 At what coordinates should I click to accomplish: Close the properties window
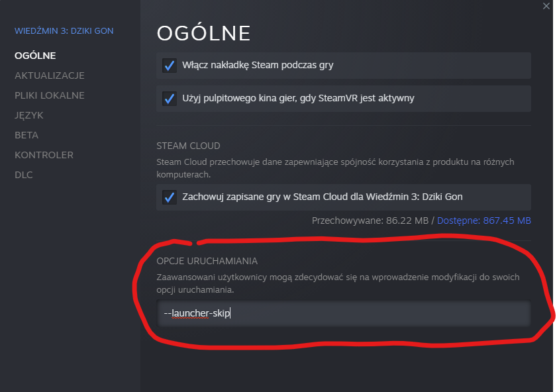coord(546,6)
